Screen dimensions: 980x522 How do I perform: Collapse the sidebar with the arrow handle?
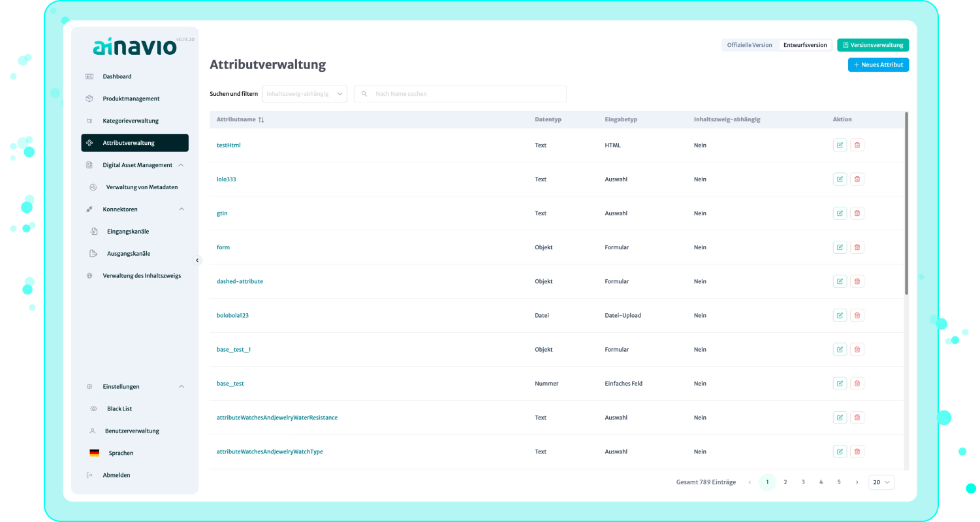coord(197,260)
